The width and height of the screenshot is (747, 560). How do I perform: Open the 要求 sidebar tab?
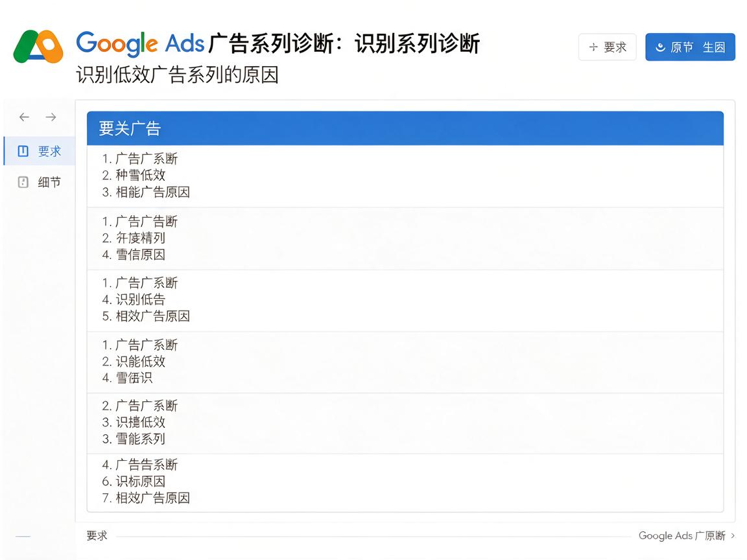pos(40,152)
